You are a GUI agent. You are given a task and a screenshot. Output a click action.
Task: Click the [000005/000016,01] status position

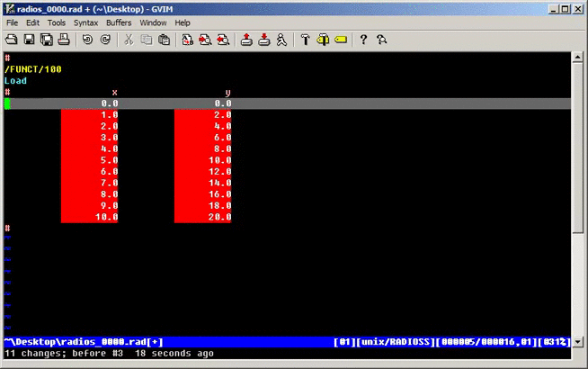pyautogui.click(x=486, y=342)
